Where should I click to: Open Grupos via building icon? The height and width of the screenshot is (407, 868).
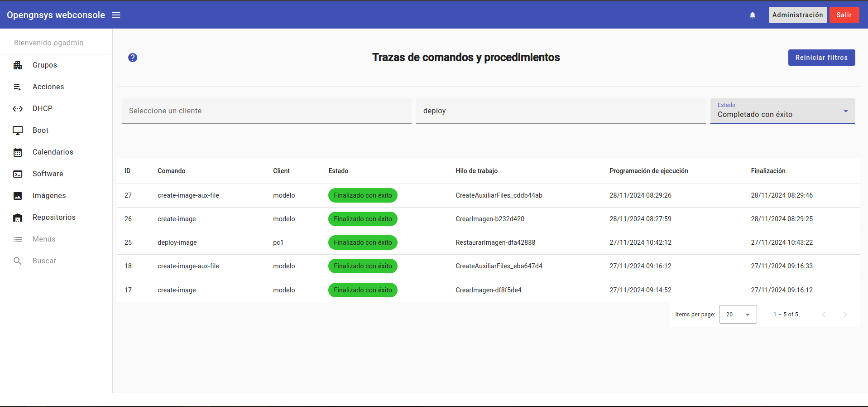point(18,65)
